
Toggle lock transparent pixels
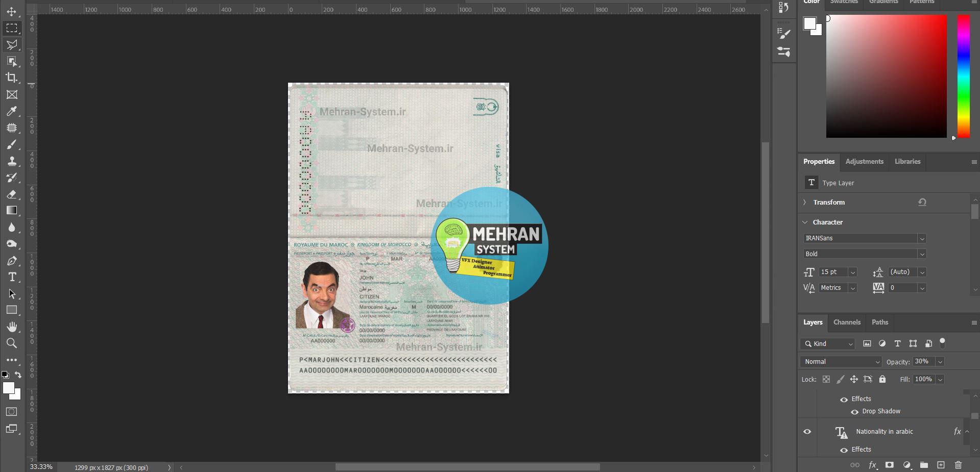826,379
